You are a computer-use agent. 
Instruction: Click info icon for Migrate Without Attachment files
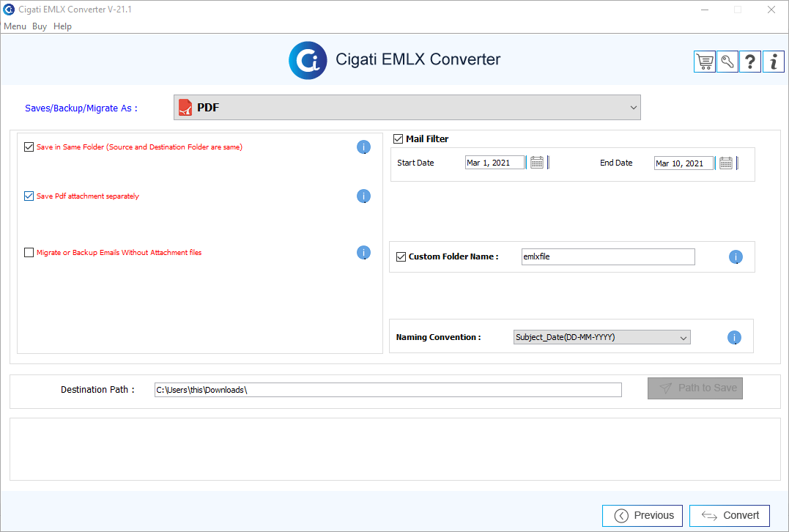364,253
